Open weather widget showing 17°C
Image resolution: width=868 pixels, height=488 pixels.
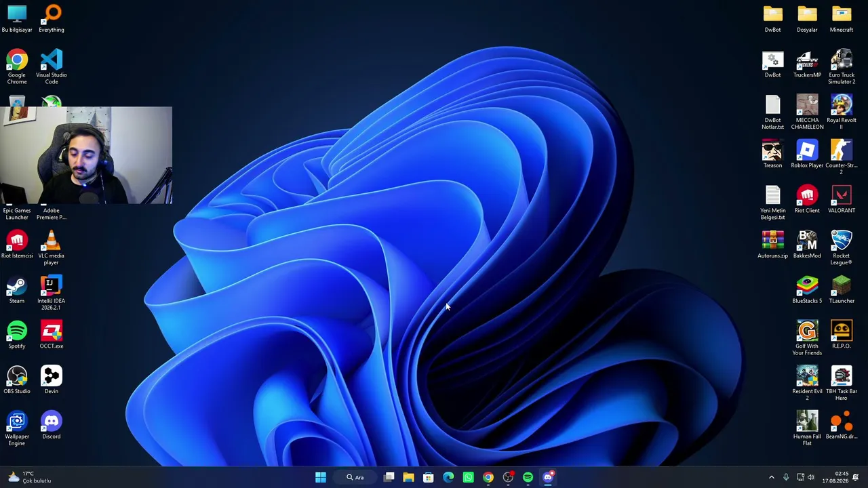pos(28,477)
